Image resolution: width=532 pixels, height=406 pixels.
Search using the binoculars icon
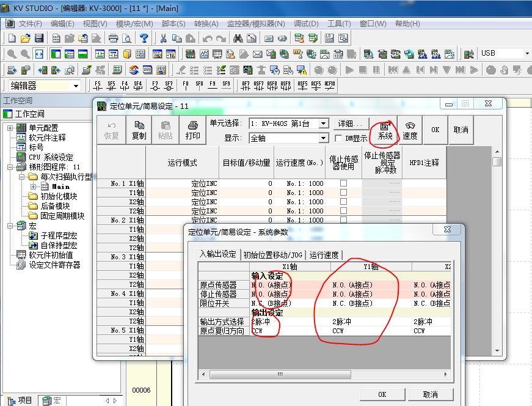tap(238, 38)
